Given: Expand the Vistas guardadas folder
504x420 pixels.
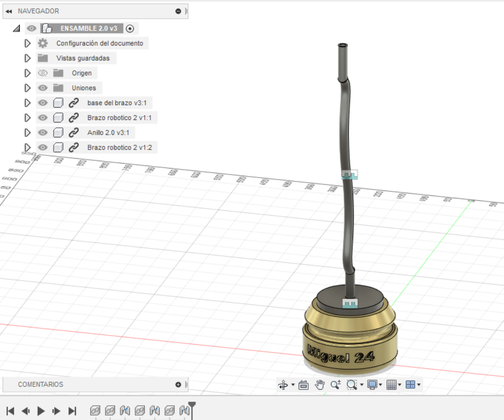Looking at the screenshot, I should 28,59.
